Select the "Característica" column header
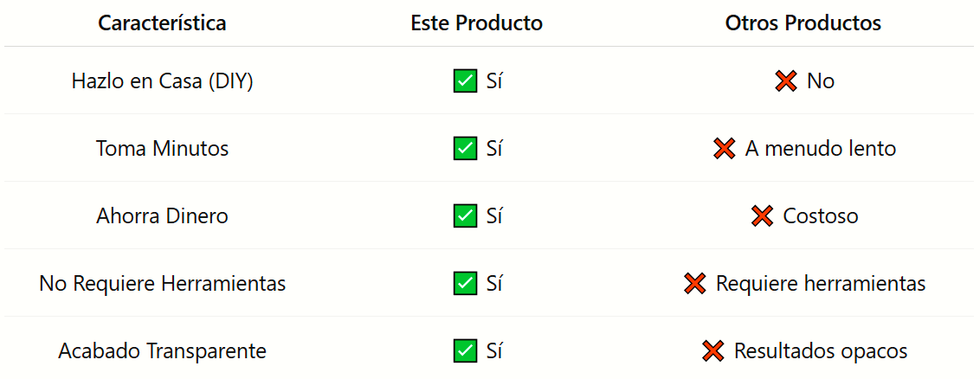The height and width of the screenshot is (379, 980). pos(162,23)
